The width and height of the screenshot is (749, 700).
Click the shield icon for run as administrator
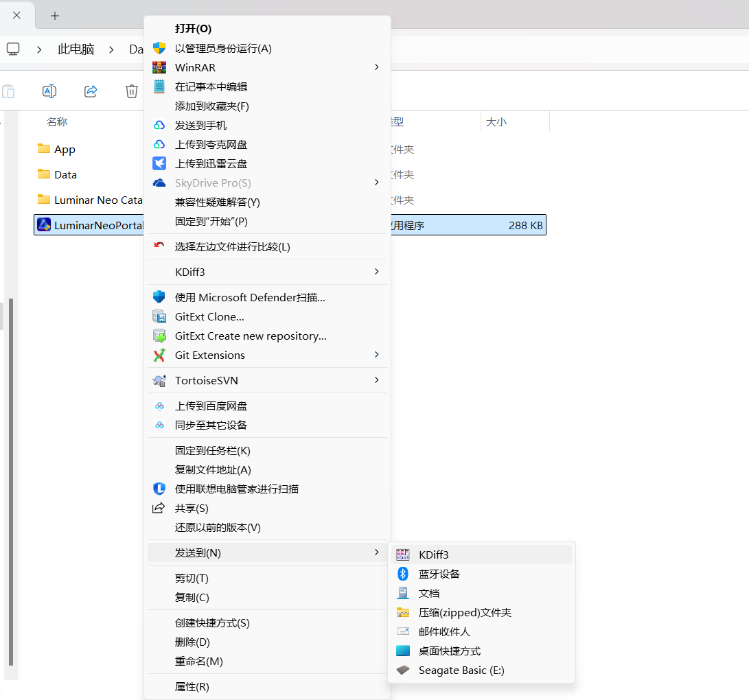(159, 48)
